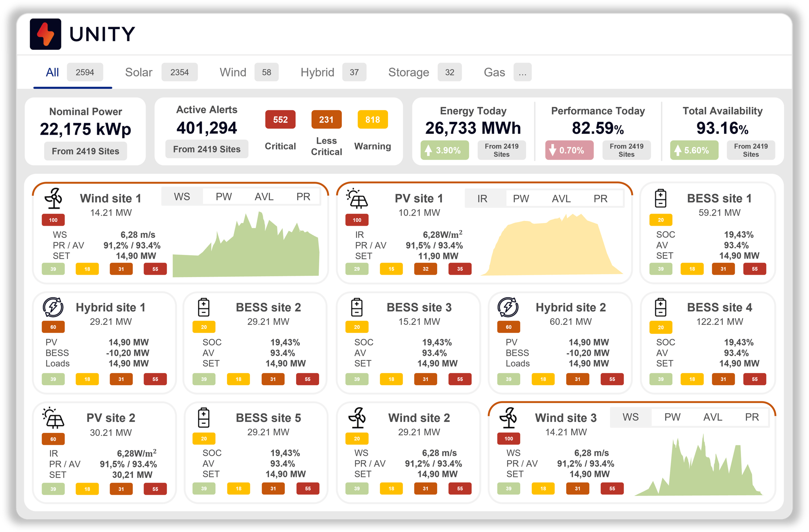Click the 231 Less Critical orange badge
The height and width of the screenshot is (532, 809).
[x=326, y=120]
